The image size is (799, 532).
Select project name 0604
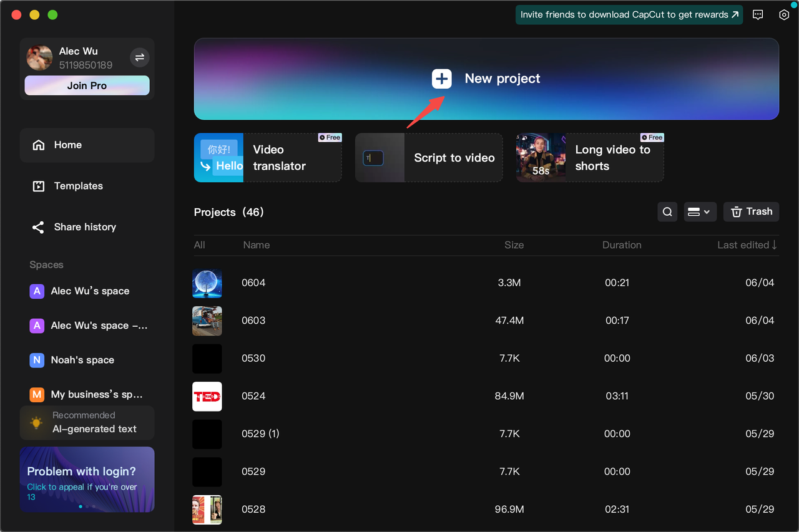pyautogui.click(x=253, y=283)
